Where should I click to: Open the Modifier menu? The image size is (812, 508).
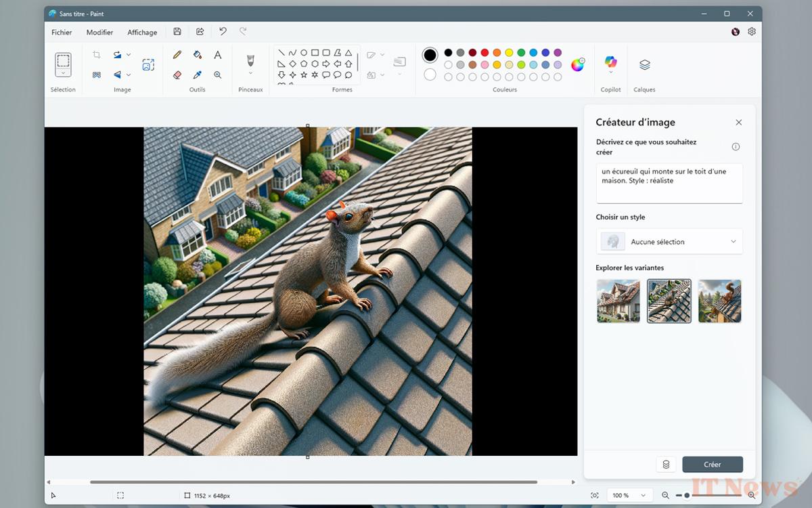point(99,32)
